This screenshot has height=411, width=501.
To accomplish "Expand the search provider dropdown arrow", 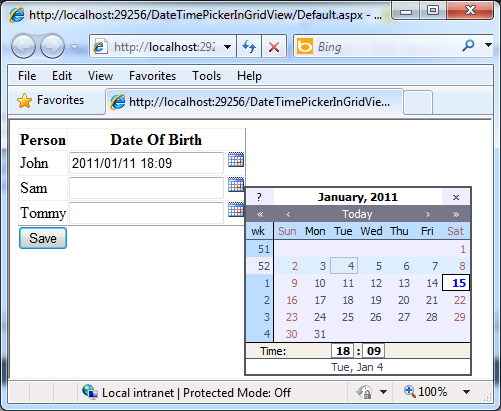I will 488,45.
